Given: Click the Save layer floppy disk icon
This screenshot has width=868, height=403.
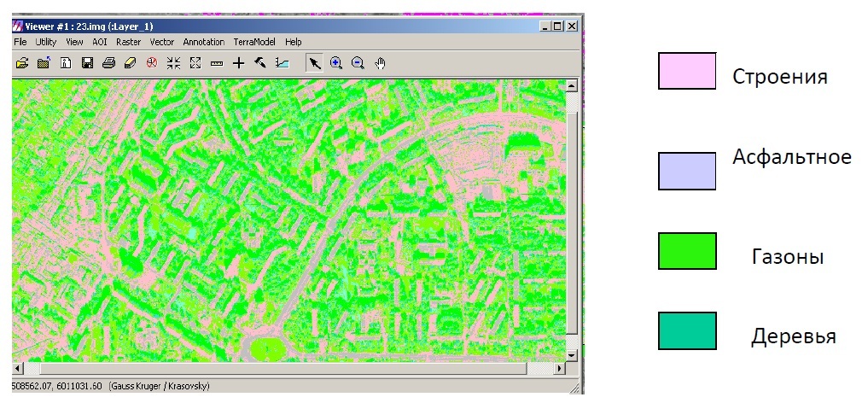Looking at the screenshot, I should (x=86, y=62).
